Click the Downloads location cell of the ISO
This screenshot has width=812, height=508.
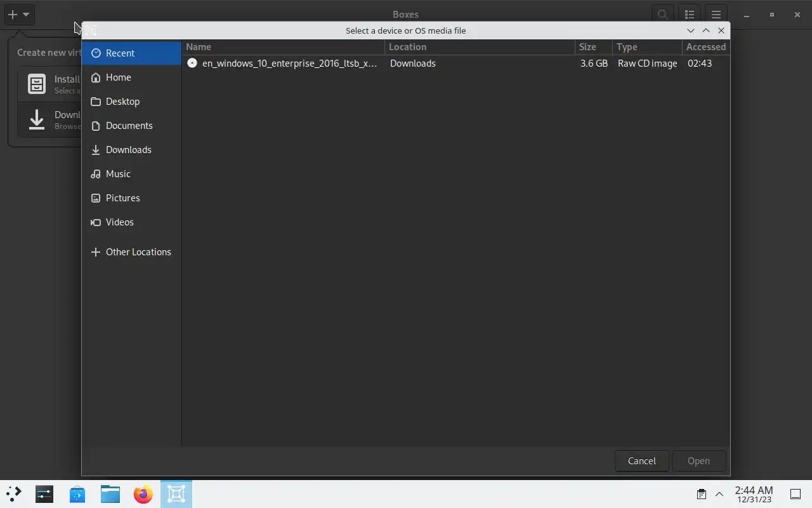[412, 63]
